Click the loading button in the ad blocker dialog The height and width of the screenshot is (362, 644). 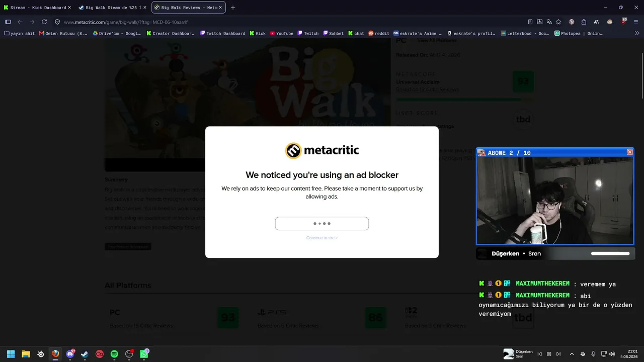click(x=322, y=224)
